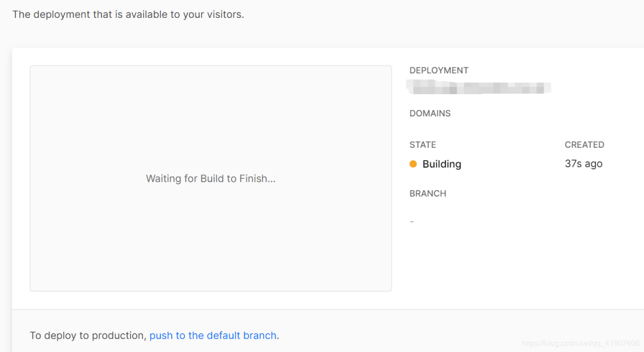Screen dimensions: 644x352
Task: Click the Waiting for Build to Finish preview
Action: 210,179
